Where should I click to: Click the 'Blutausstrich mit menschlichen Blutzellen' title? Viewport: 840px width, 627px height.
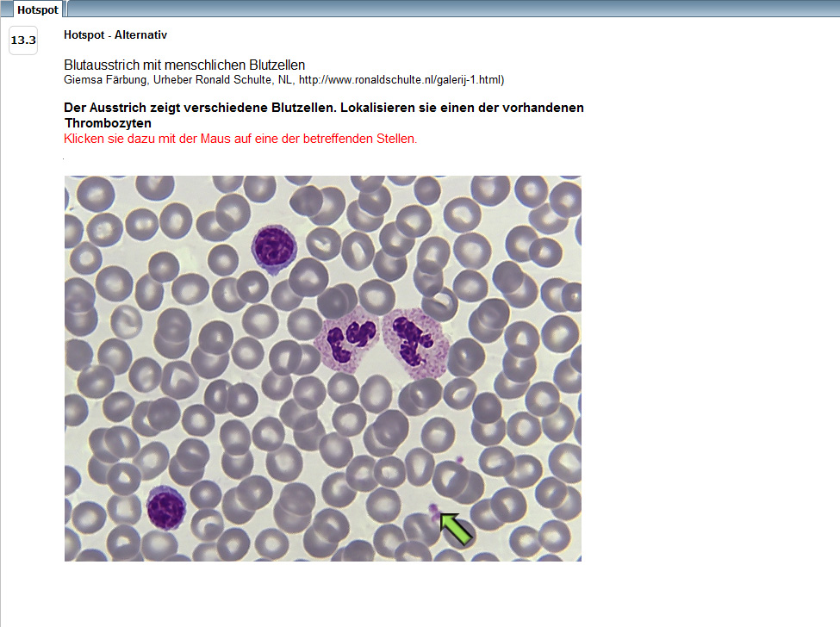coord(184,65)
